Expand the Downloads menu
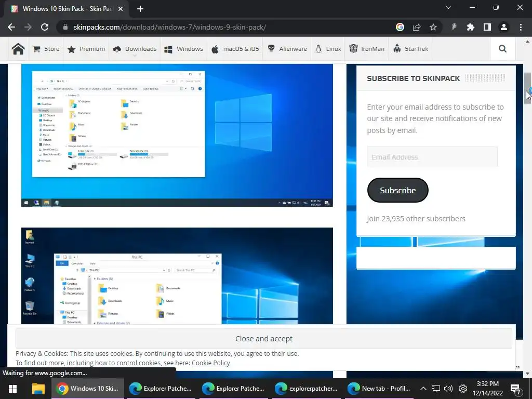 (135, 49)
